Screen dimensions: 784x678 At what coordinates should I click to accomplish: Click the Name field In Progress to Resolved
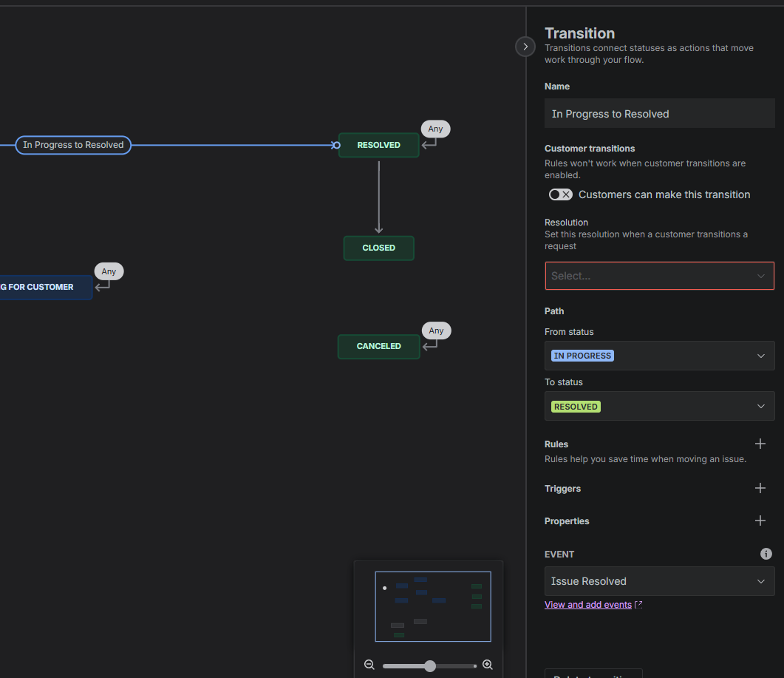pos(660,114)
